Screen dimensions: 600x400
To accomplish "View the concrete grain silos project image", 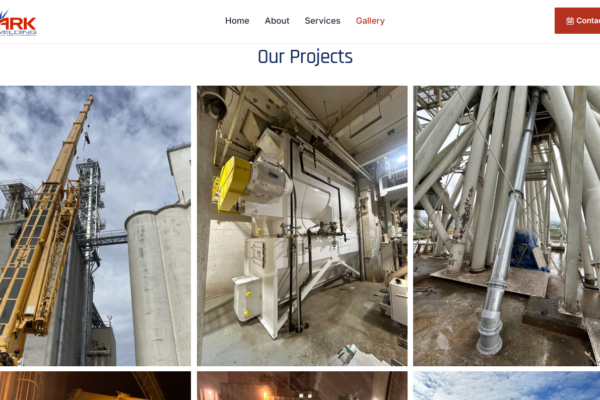I will [95, 226].
